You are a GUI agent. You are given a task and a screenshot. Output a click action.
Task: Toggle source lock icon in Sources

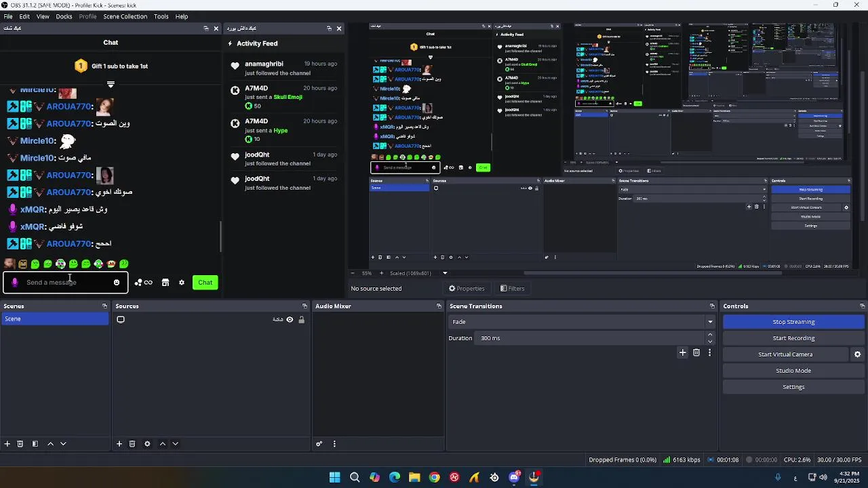301,320
